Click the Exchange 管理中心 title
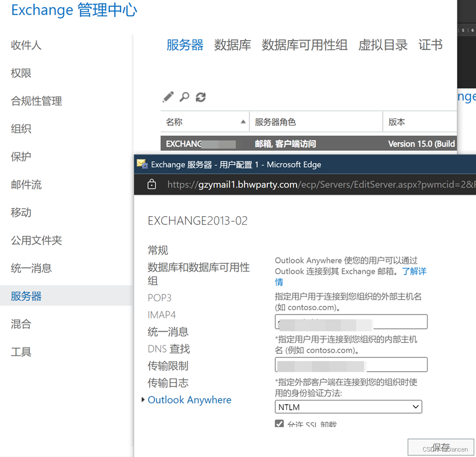Screen dimensions: 476x457 (74, 10)
